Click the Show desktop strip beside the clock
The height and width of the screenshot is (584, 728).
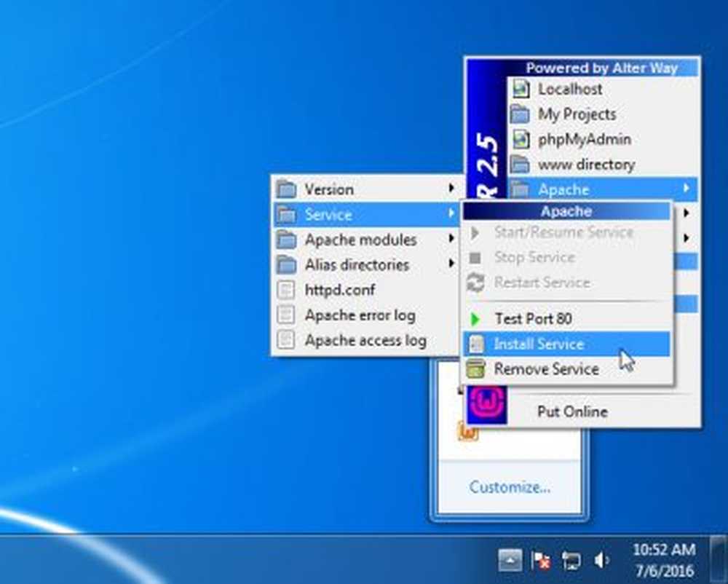click(x=719, y=559)
